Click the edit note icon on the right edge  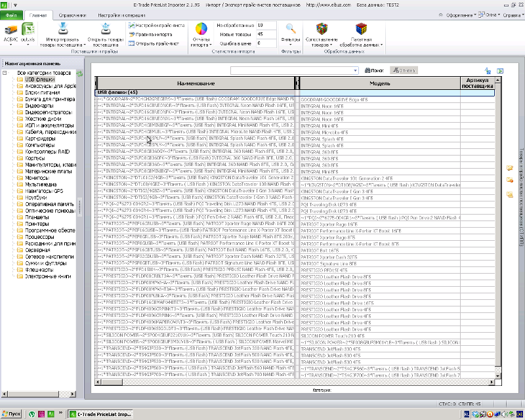(x=510, y=168)
